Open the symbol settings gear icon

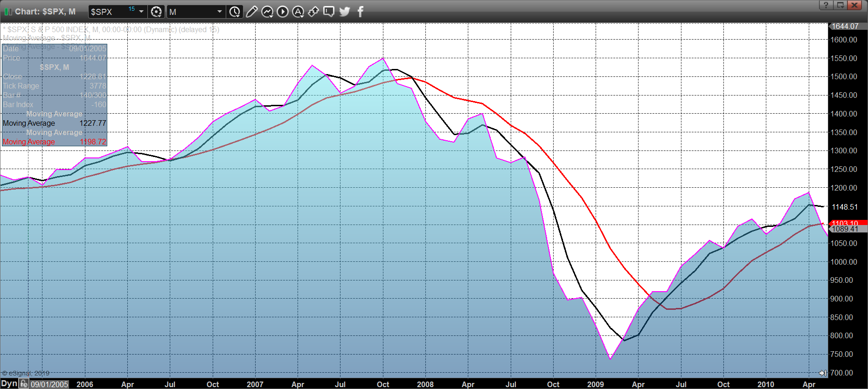156,12
